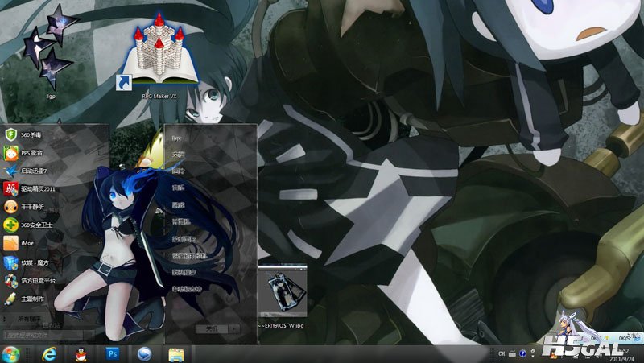Open the QQ penguin taskbar icon

coord(81,354)
